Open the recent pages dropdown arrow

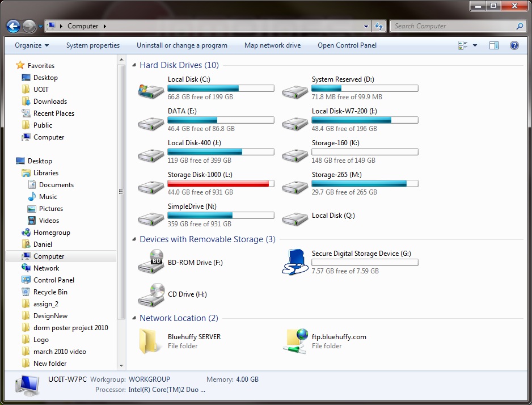(x=40, y=26)
